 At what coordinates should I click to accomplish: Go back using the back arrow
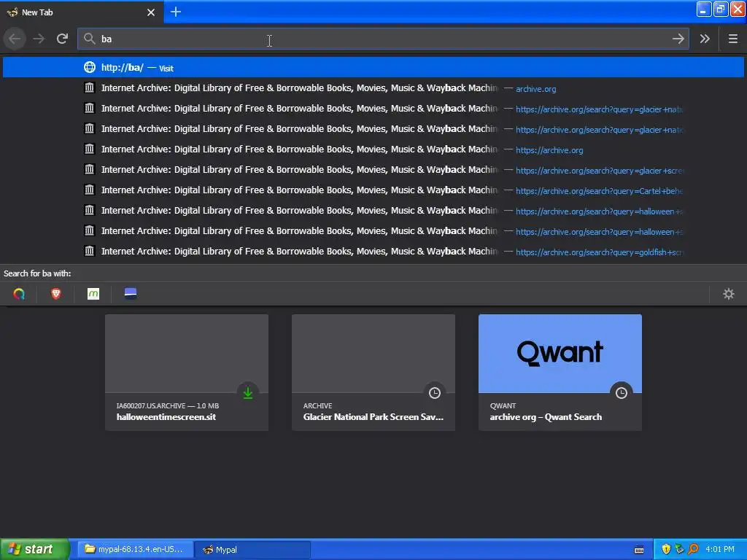[15, 39]
